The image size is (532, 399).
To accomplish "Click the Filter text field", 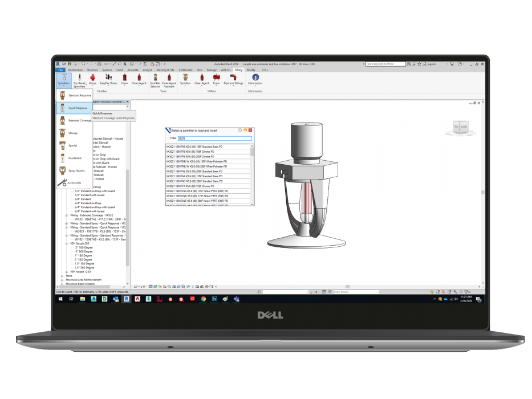I will coord(215,139).
